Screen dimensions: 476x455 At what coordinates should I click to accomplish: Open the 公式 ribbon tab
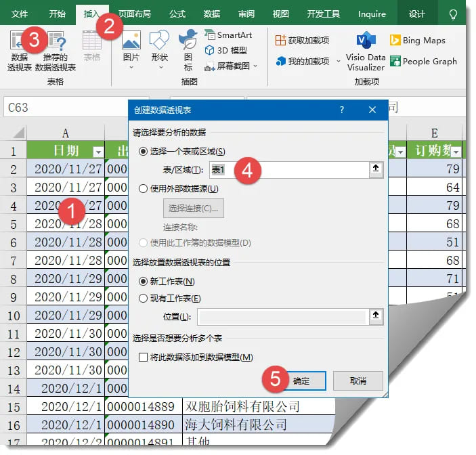tap(177, 14)
